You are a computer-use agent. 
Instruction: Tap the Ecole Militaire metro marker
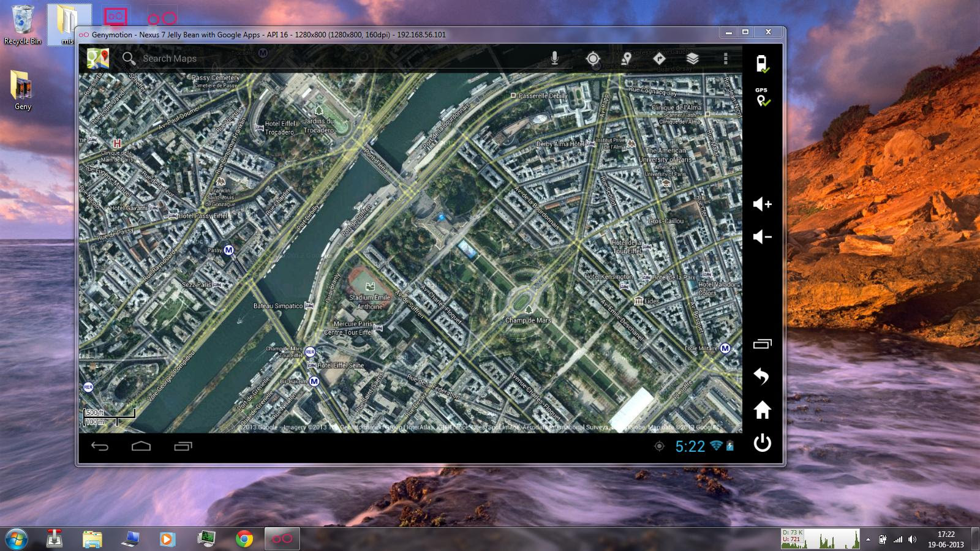(x=725, y=348)
